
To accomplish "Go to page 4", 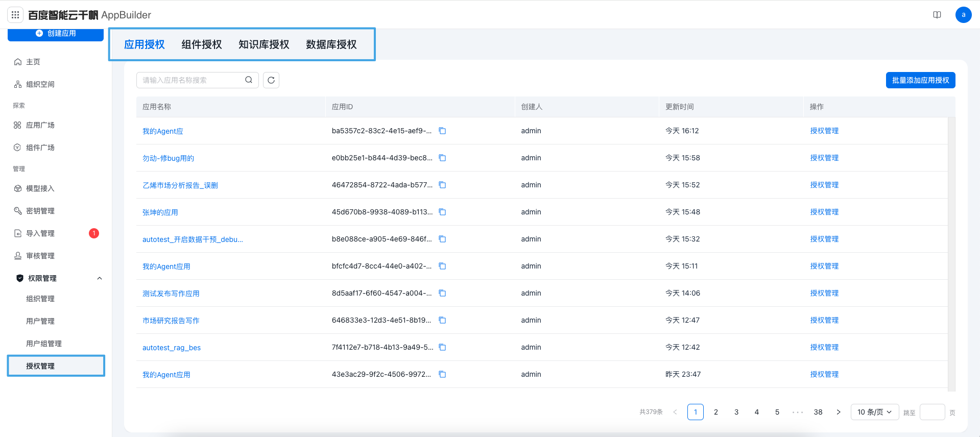I will click(757, 412).
